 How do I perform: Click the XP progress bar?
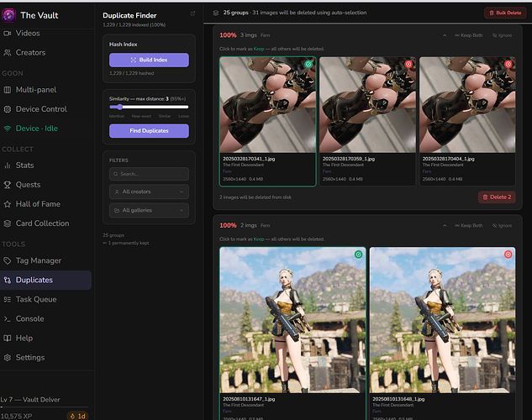(45, 407)
